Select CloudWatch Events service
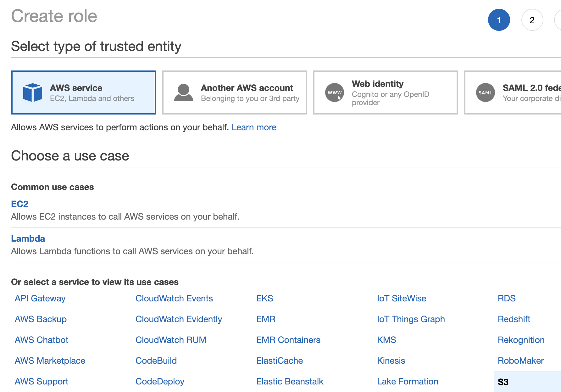Screen dimensions: 561x392 tap(174, 298)
